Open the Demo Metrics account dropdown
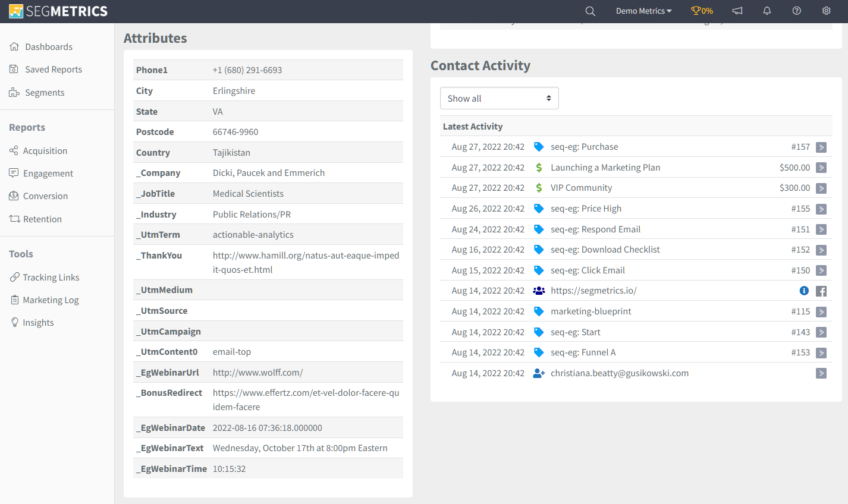The image size is (848, 504). (x=644, y=11)
